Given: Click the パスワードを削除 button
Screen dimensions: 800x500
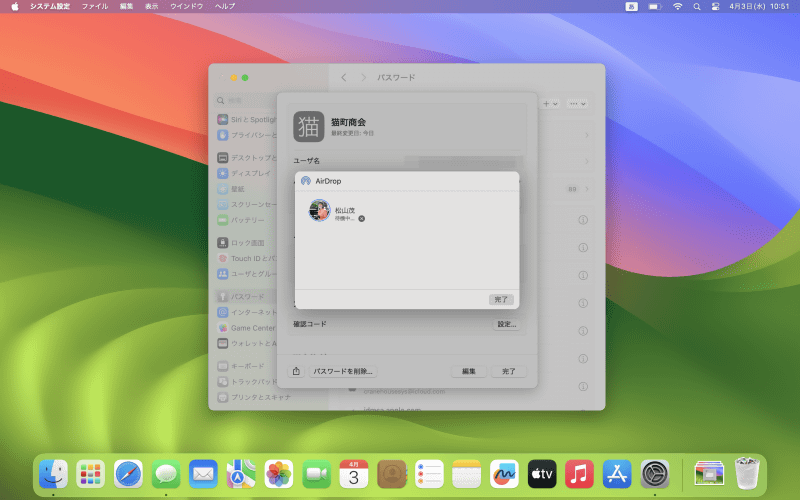Looking at the screenshot, I should [x=343, y=371].
